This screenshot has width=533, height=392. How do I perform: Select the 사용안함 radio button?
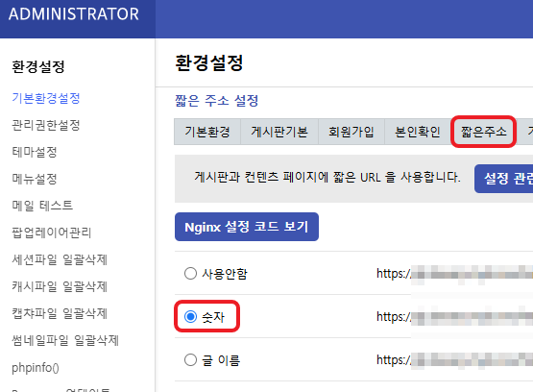(x=190, y=274)
